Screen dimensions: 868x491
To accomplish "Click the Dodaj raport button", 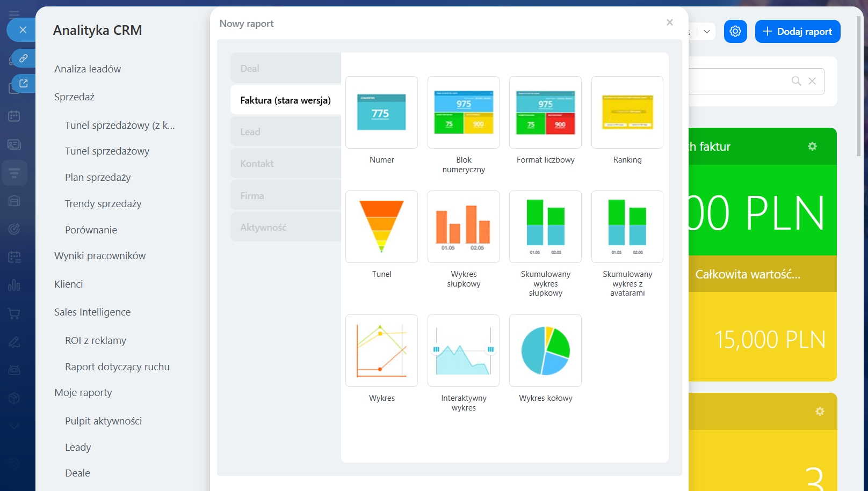I will coord(797,32).
